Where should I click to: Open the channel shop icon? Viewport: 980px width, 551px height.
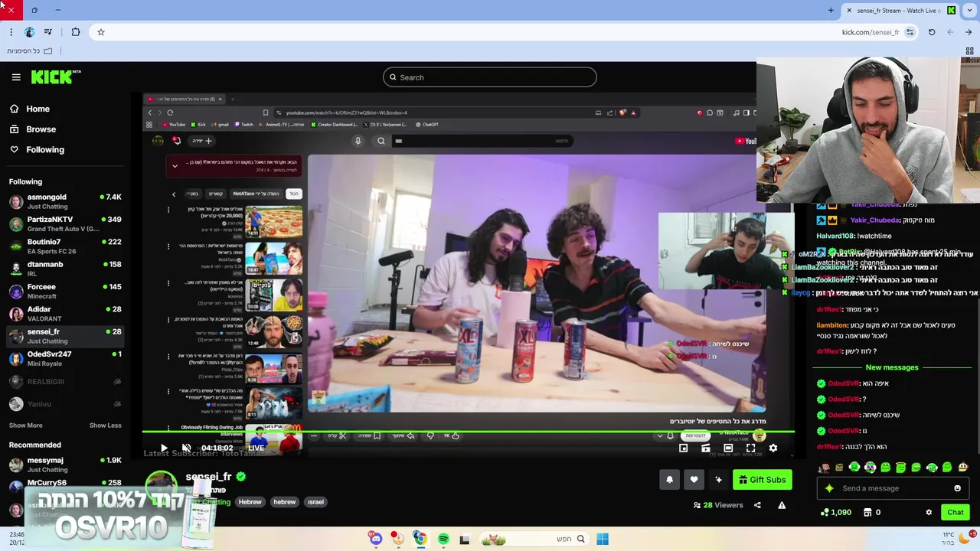pyautogui.click(x=867, y=513)
